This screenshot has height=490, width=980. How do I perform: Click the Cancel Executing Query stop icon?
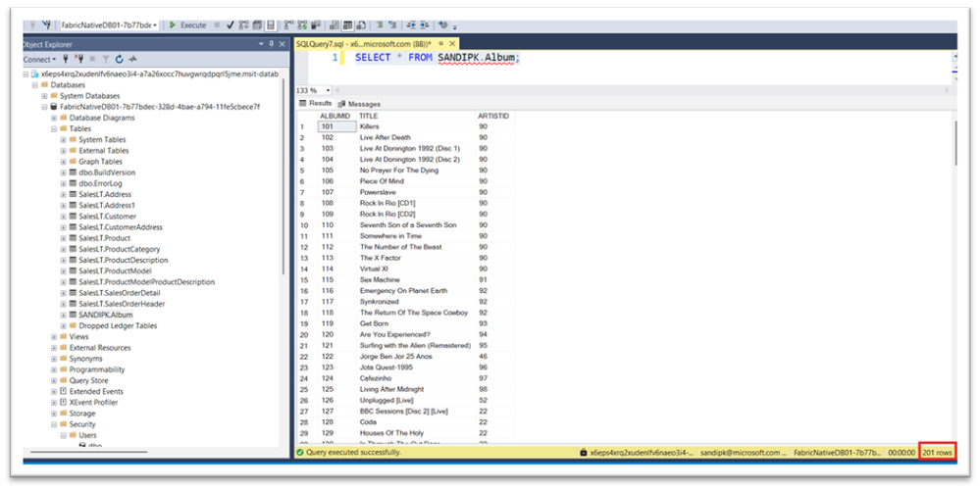pos(216,25)
